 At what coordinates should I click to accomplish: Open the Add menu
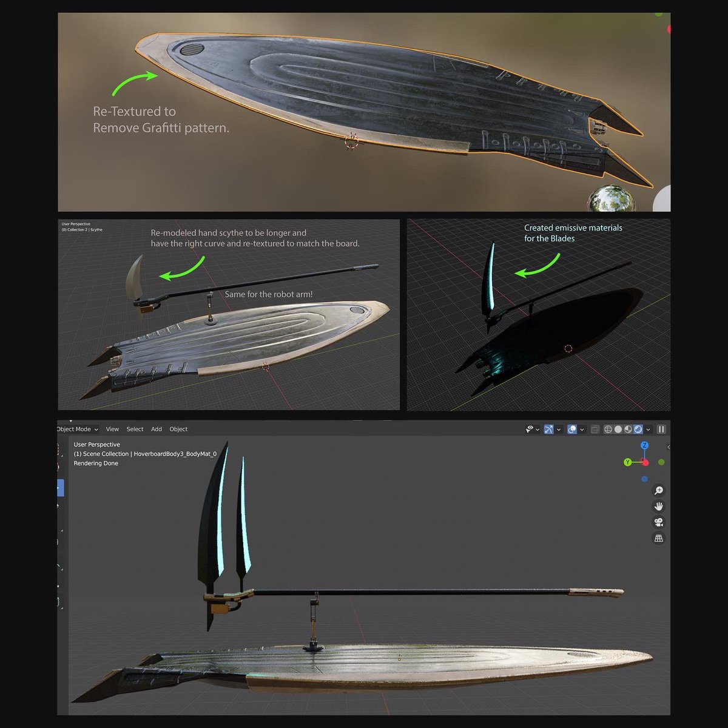tap(157, 429)
